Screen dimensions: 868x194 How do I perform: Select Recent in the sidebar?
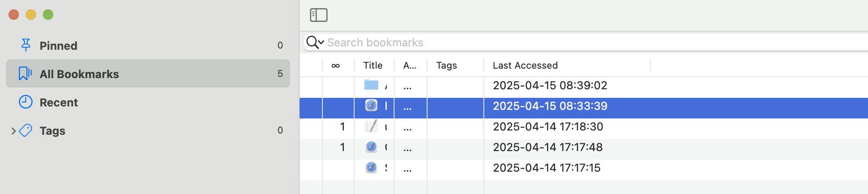[x=59, y=103]
